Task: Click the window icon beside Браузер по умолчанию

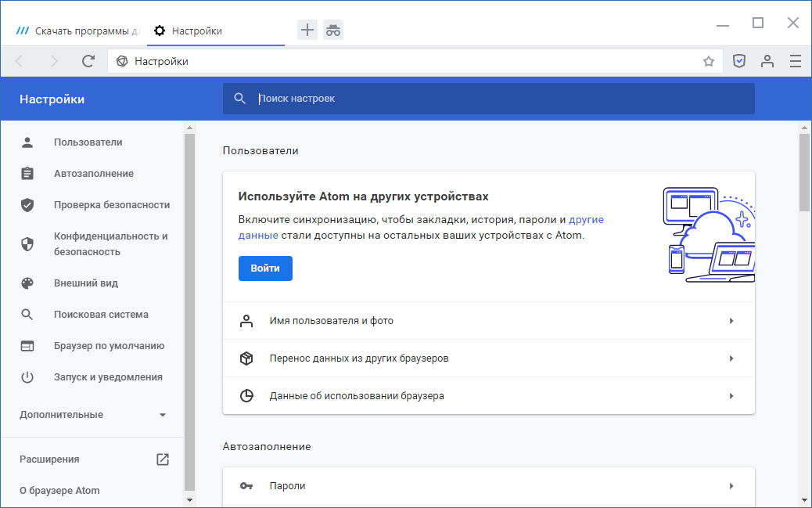Action: [27, 346]
